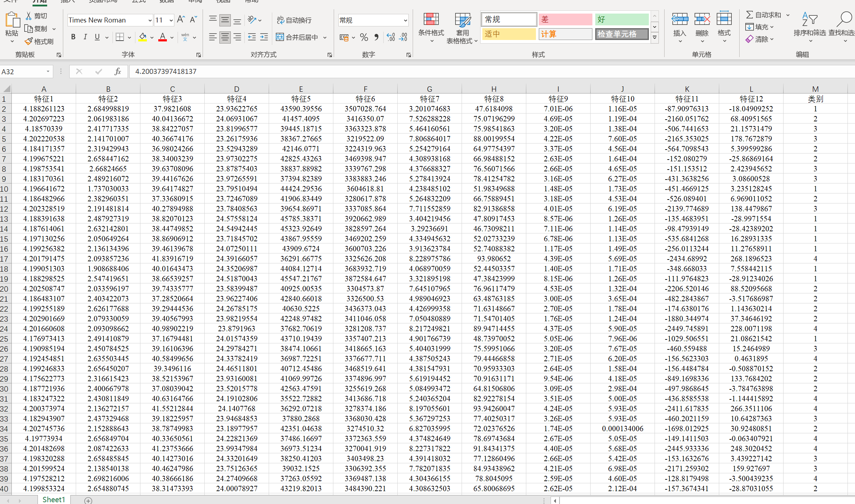Toggle bold formatting B button
Screen dimensions: 855x504
(73, 37)
